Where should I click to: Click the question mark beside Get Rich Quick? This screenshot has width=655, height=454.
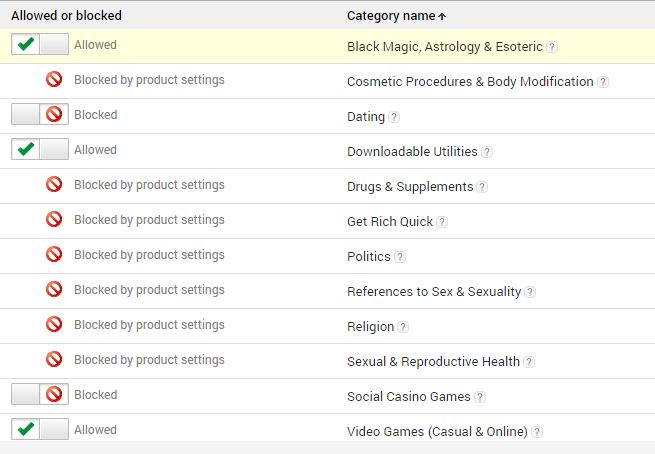442,222
